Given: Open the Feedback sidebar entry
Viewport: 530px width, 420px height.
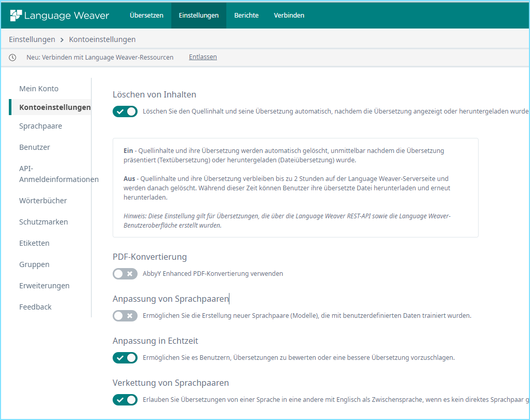Looking at the screenshot, I should click(35, 306).
